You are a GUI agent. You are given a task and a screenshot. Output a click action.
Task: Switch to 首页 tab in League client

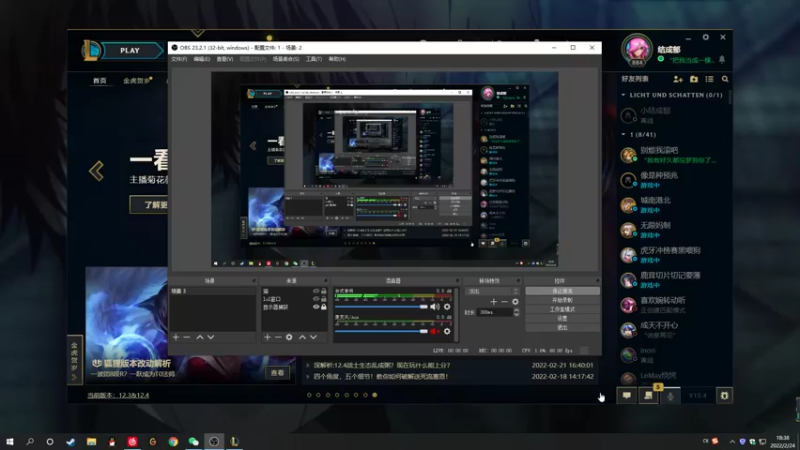click(x=99, y=81)
